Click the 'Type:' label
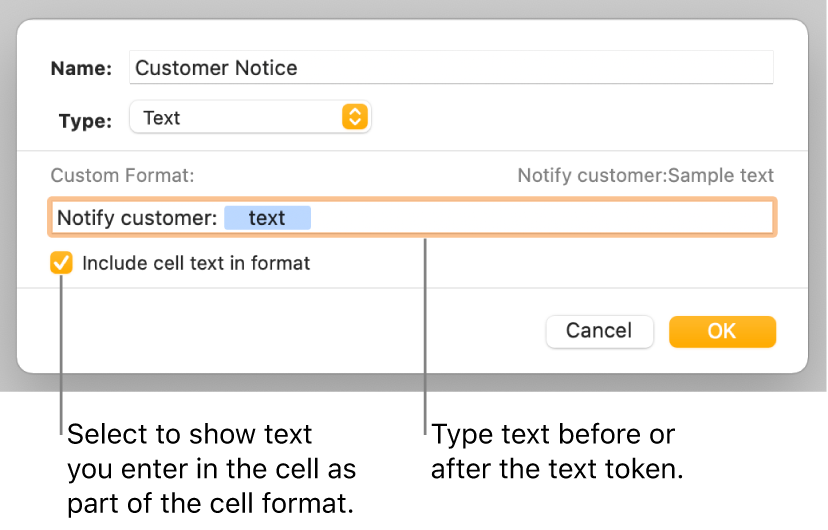Image resolution: width=828 pixels, height=530 pixels. coord(85,120)
